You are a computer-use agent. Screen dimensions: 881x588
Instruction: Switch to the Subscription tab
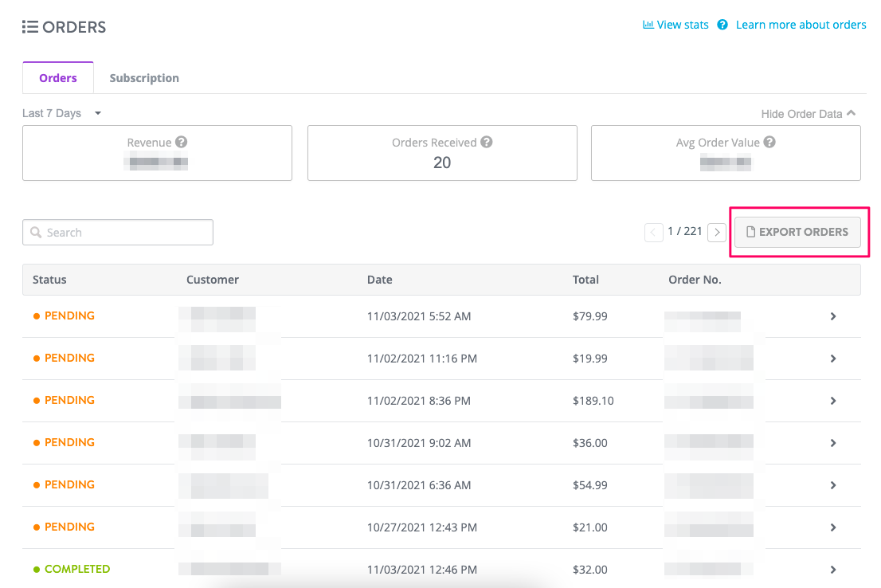[x=144, y=77]
